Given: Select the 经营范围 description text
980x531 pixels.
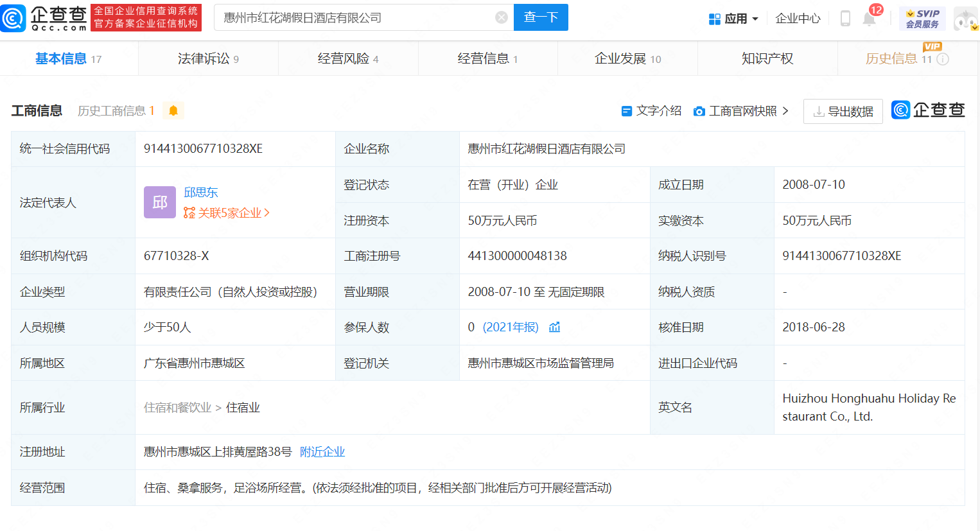Looking at the screenshot, I should 378,487.
